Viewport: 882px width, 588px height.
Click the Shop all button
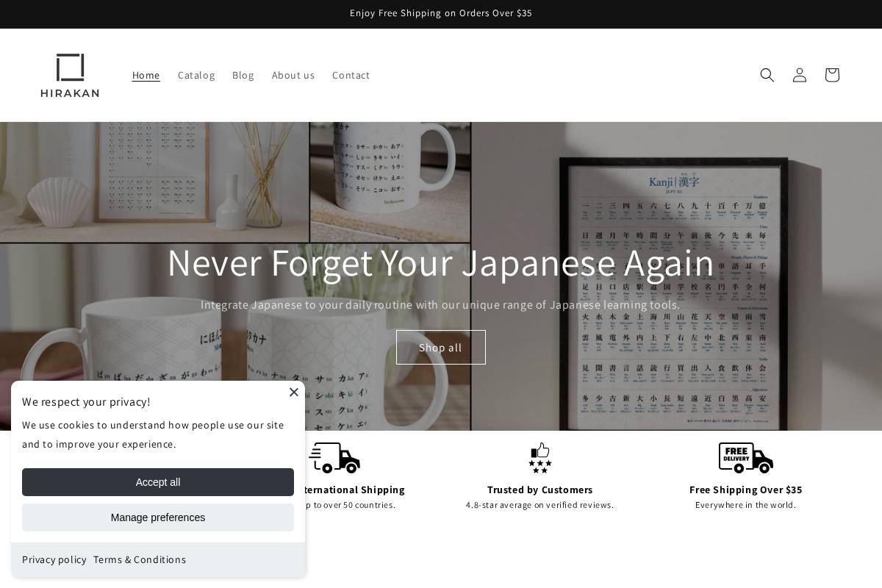(x=440, y=347)
